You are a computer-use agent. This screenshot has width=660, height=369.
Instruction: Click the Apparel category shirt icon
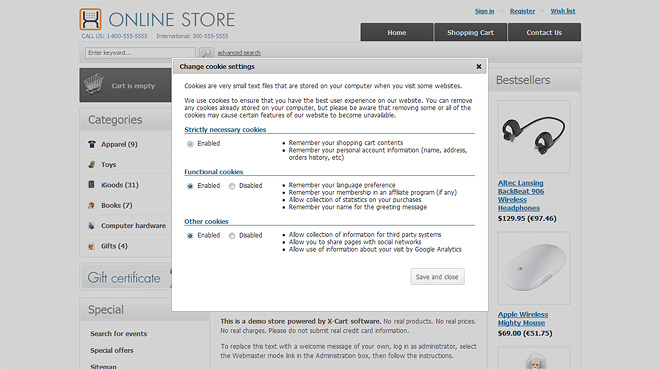[92, 144]
